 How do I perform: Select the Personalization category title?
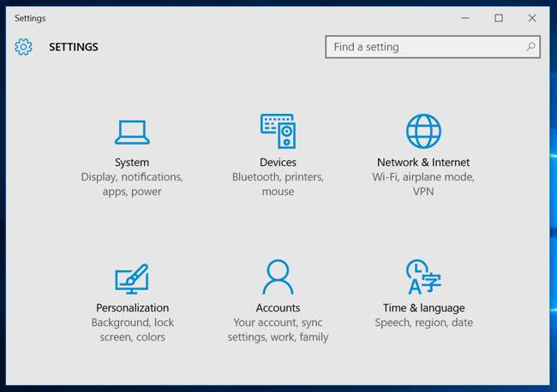132,308
